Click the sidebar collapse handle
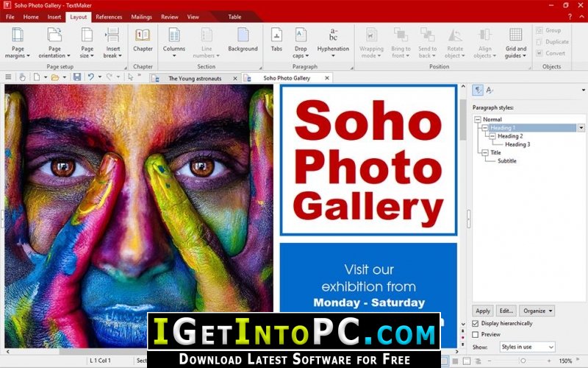The image size is (588, 368). [468, 219]
